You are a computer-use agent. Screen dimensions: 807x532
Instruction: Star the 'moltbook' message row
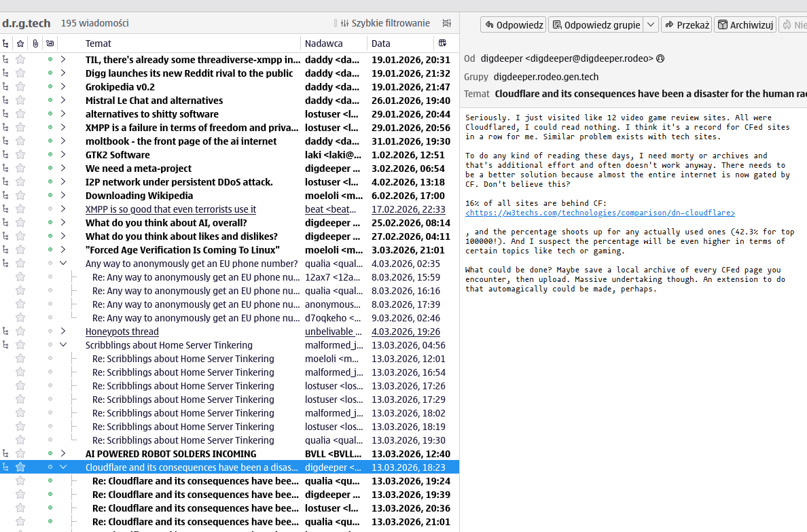[20, 141]
